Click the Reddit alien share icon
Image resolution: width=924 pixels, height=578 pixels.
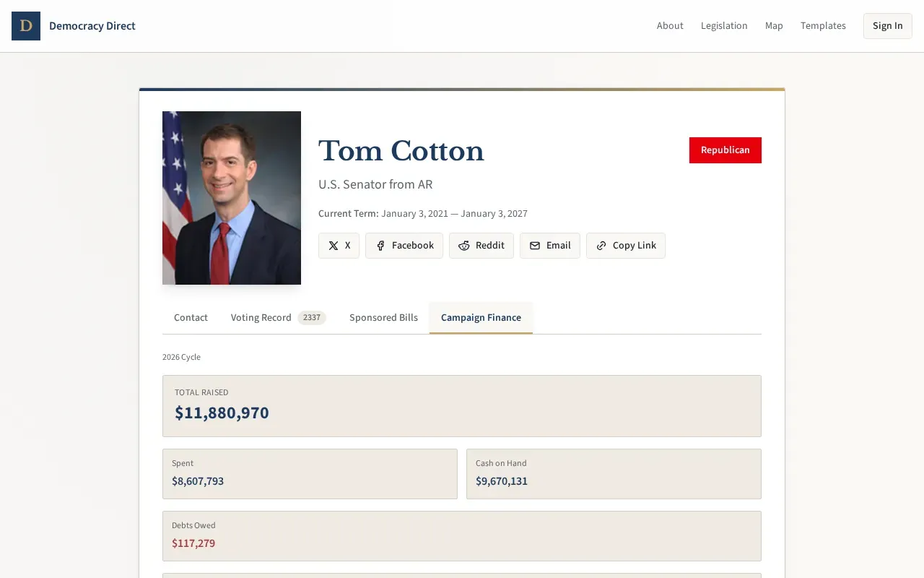463,246
